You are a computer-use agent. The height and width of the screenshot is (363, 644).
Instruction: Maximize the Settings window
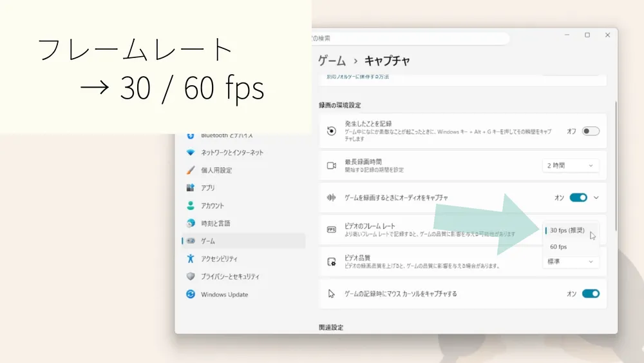click(x=587, y=35)
